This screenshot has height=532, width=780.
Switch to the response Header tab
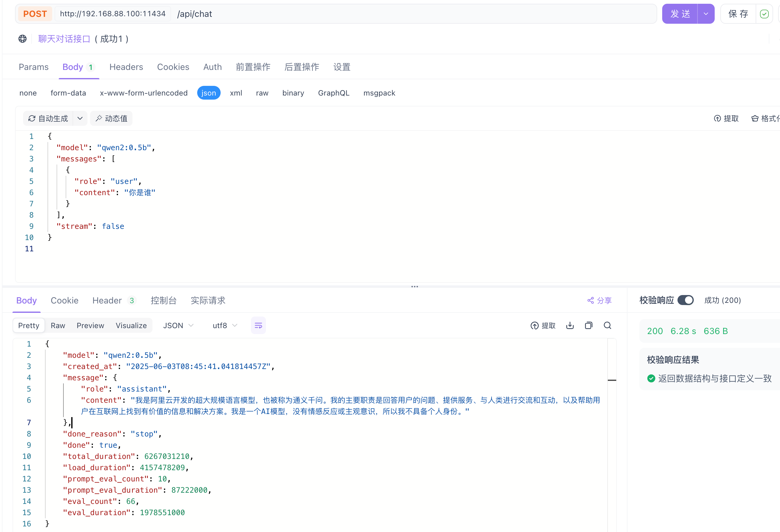pos(114,300)
